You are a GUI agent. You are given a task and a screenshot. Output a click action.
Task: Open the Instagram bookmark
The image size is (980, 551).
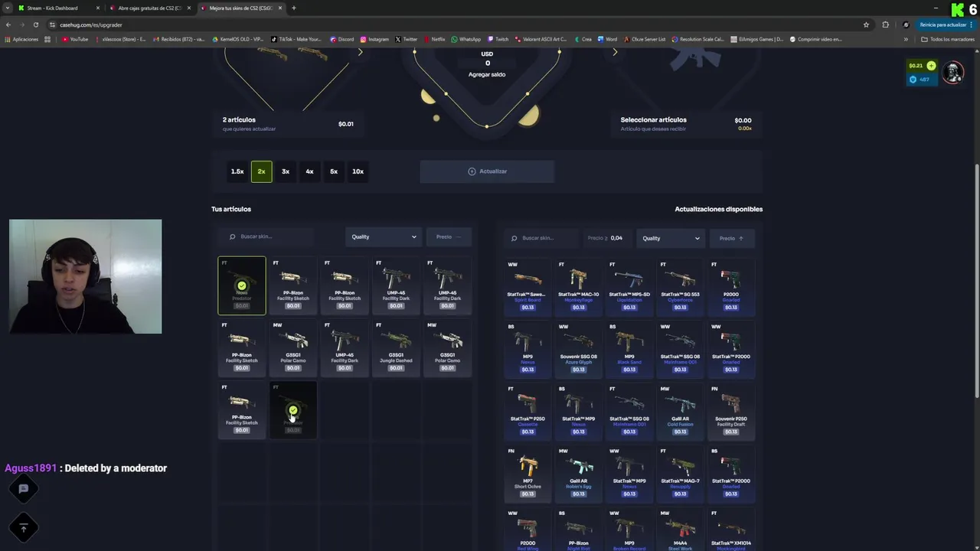pos(374,39)
